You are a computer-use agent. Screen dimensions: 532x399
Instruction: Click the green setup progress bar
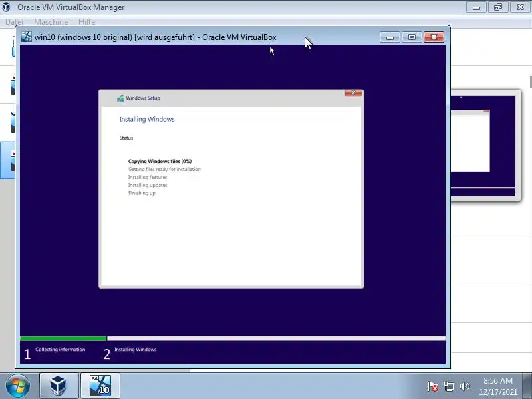[63, 338]
